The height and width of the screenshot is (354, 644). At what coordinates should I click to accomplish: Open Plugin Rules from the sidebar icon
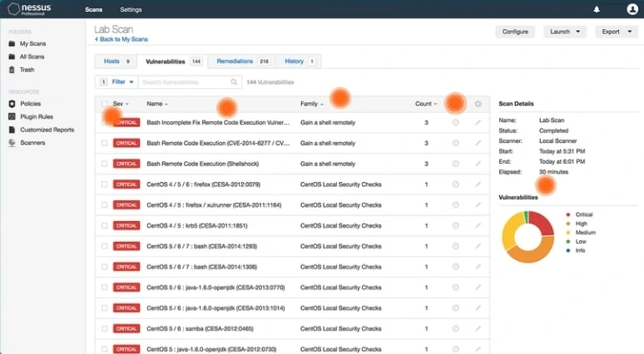click(12, 117)
